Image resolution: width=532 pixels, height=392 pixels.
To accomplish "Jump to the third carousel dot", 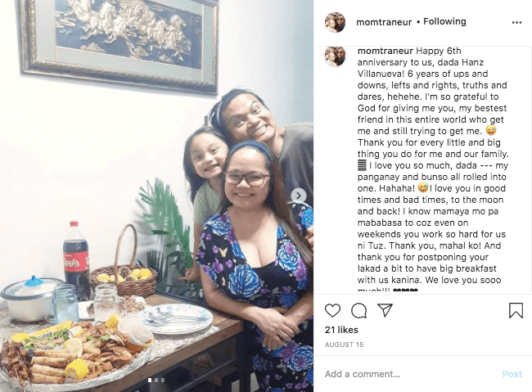I will pyautogui.click(x=163, y=380).
